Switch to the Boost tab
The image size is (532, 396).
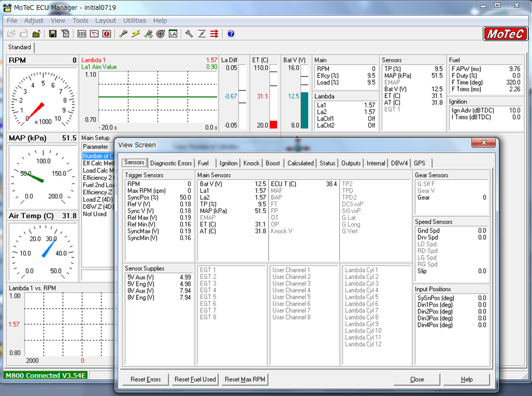pyautogui.click(x=273, y=163)
